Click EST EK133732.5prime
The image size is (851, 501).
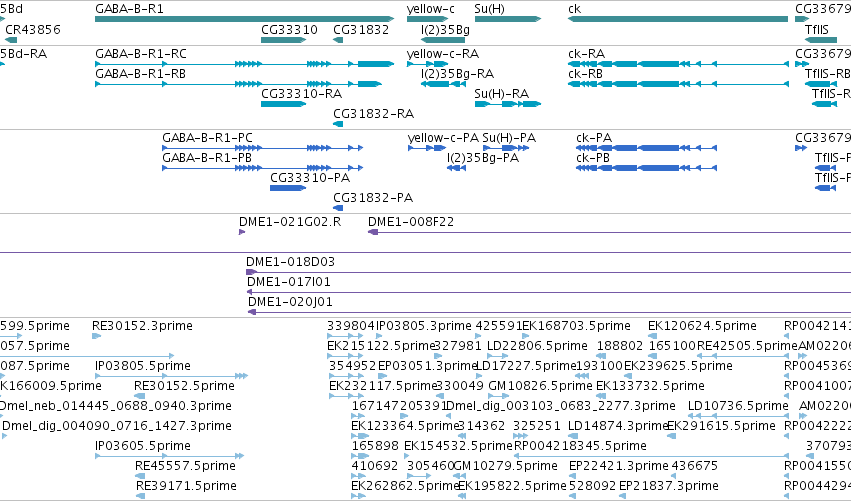pos(650,386)
